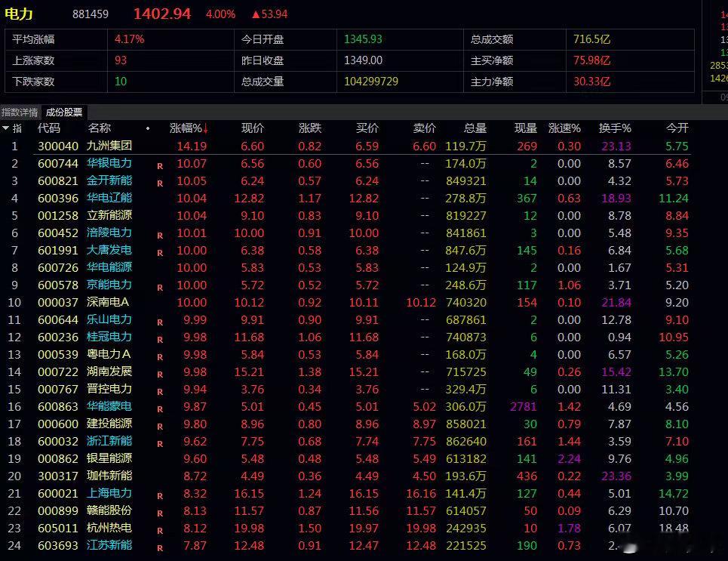Open stock 立新能源
The width and height of the screenshot is (728, 561).
109,215
